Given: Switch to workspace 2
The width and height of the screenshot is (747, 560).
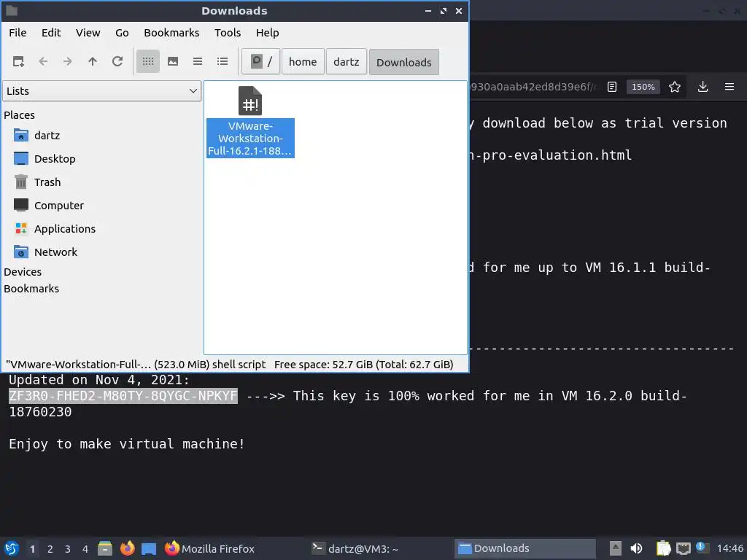Looking at the screenshot, I should pyautogui.click(x=50, y=549).
